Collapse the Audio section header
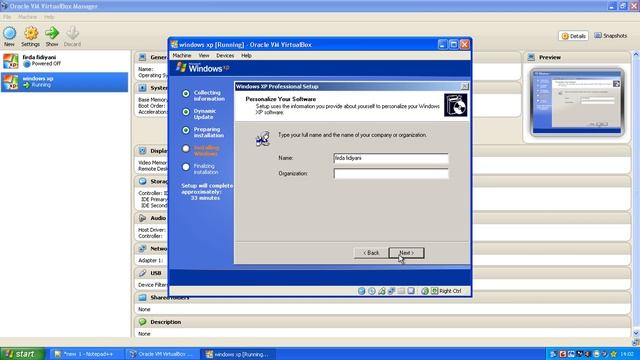 click(151, 218)
